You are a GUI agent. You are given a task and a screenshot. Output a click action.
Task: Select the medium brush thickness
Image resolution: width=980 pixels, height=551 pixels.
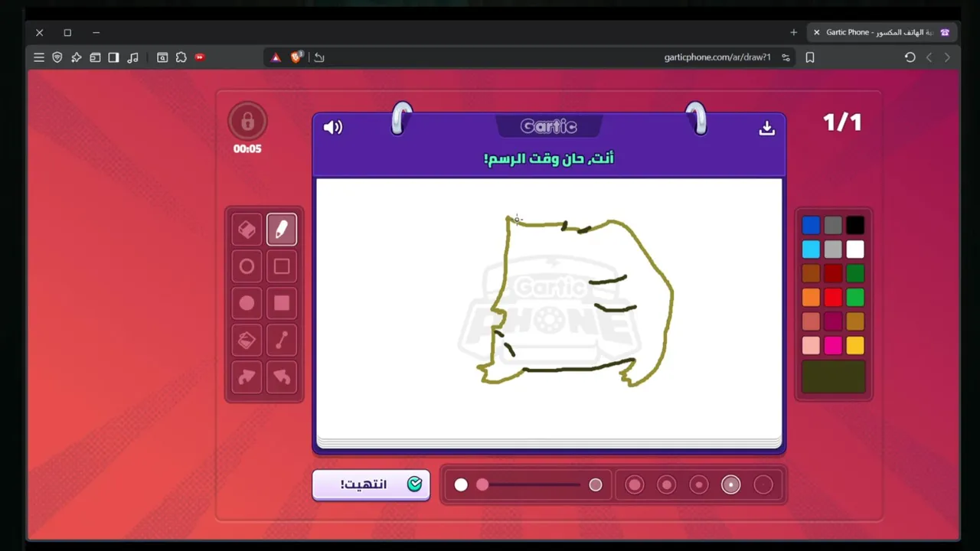point(699,484)
